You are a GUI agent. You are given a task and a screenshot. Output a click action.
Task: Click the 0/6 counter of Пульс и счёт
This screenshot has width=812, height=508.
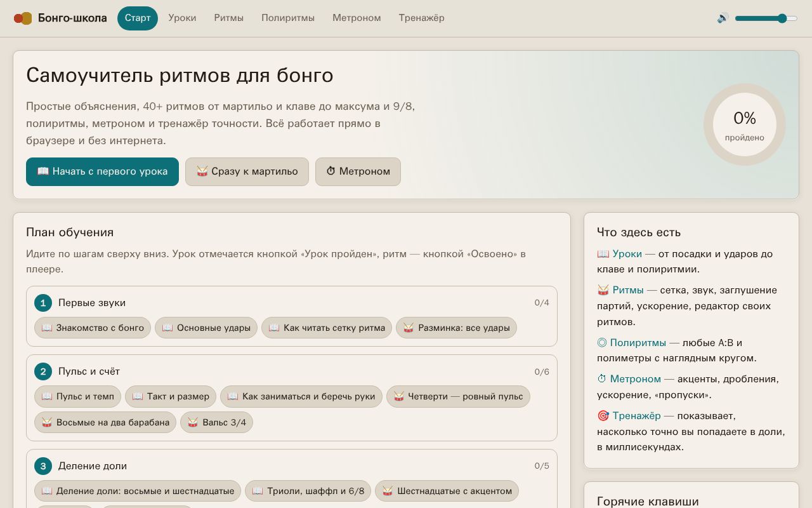pyautogui.click(x=542, y=371)
